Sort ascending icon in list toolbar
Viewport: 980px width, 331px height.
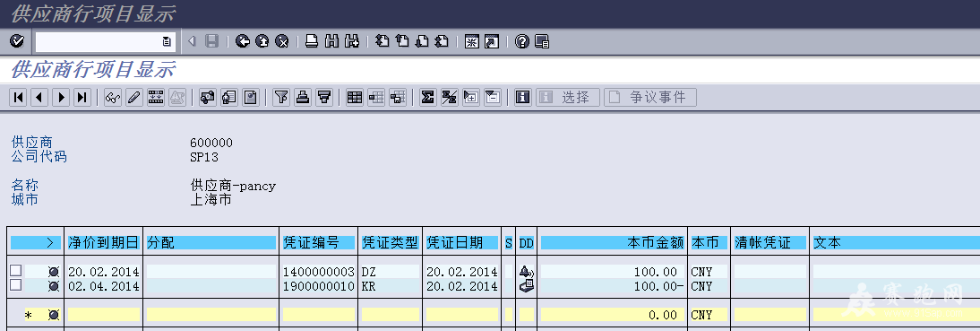point(303,97)
